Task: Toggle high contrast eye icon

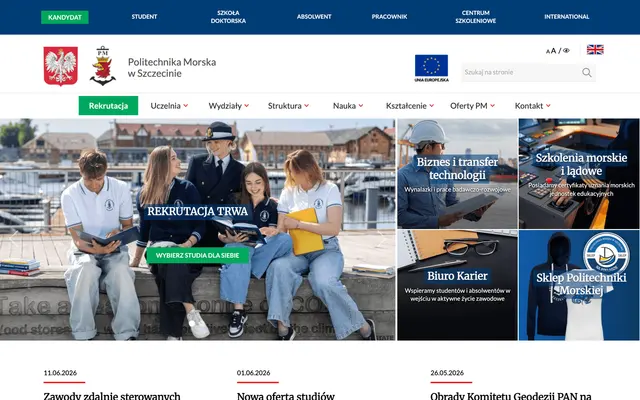Action: point(566,51)
